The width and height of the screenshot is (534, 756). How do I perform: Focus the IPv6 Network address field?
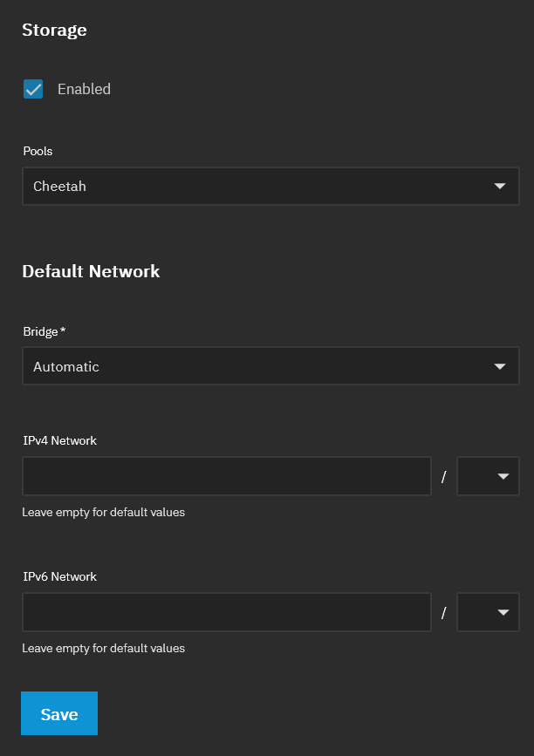point(227,612)
